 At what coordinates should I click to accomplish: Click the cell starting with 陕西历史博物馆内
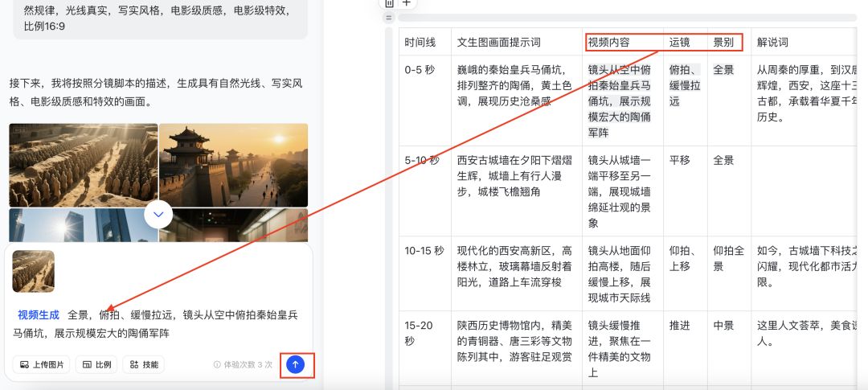517,348
